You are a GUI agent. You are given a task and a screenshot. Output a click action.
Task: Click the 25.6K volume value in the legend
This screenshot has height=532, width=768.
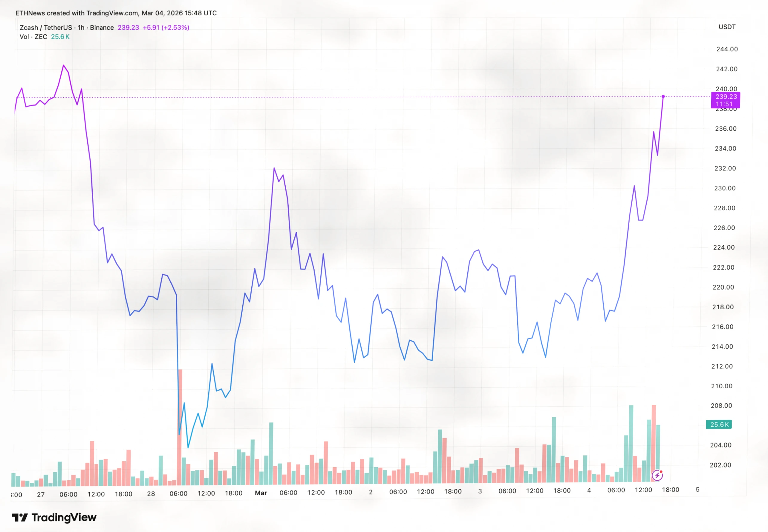click(x=60, y=37)
